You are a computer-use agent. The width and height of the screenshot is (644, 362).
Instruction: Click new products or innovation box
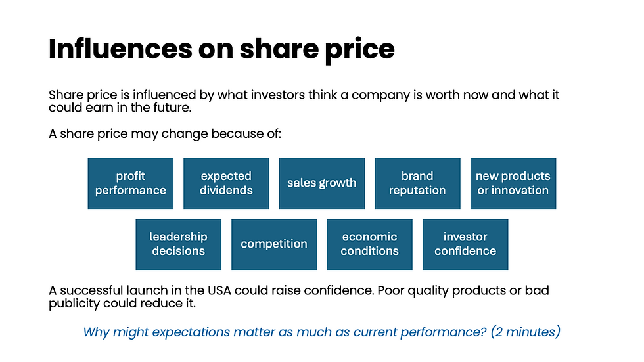tap(513, 183)
